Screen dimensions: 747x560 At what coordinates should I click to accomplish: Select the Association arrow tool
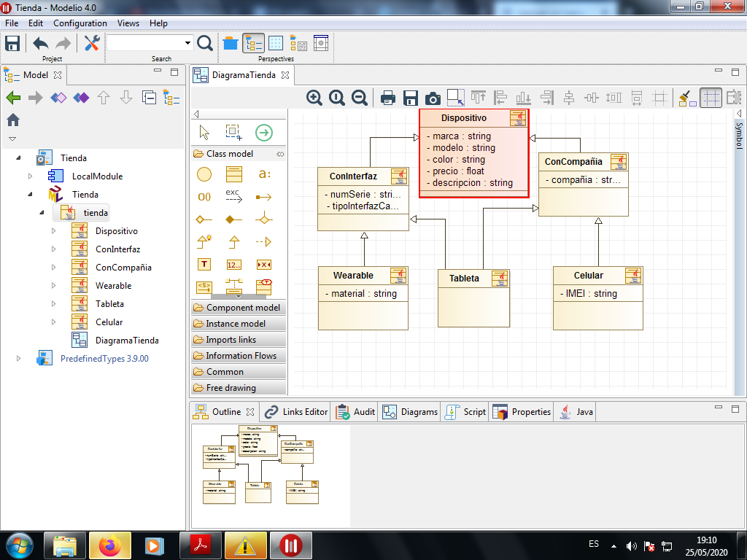pos(263,197)
